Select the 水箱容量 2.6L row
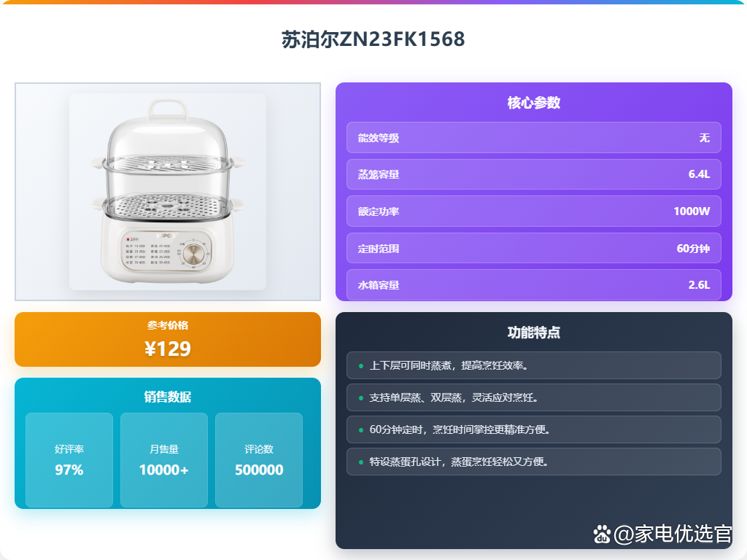This screenshot has width=747, height=560. click(533, 285)
